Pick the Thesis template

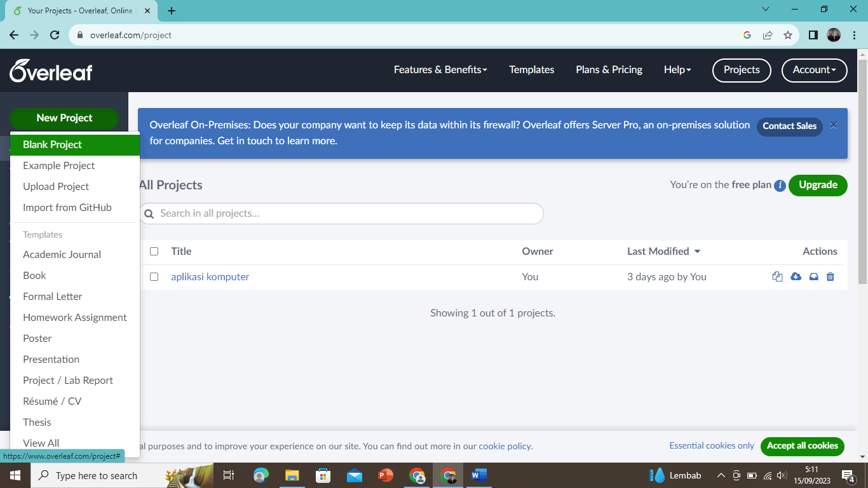point(75,423)
